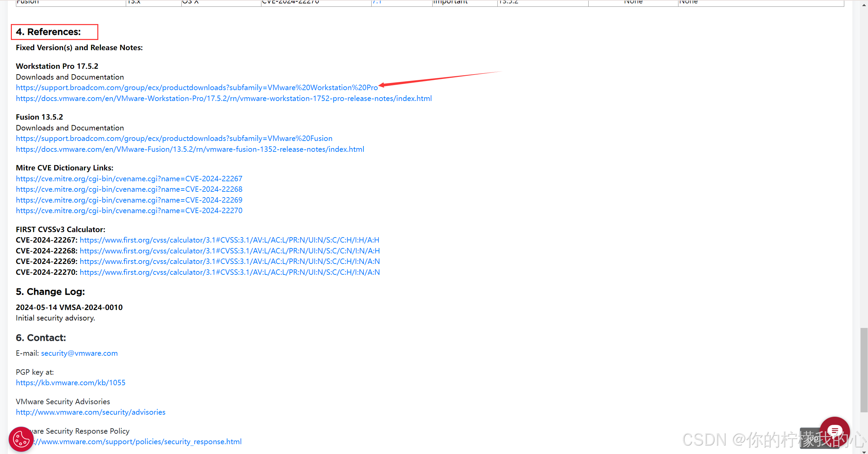Click the 'Fusion 13.5.2' heading
The height and width of the screenshot is (454, 868).
39,117
